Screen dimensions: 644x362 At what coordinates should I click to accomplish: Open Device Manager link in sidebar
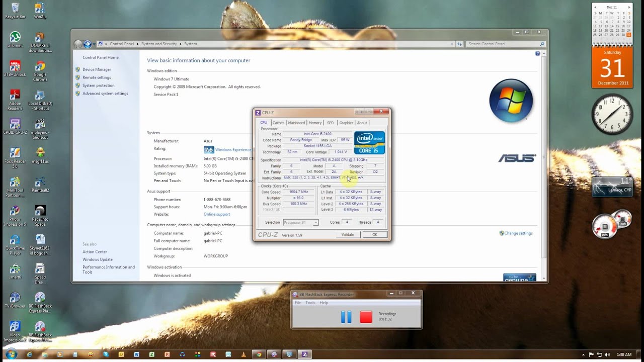pos(97,69)
